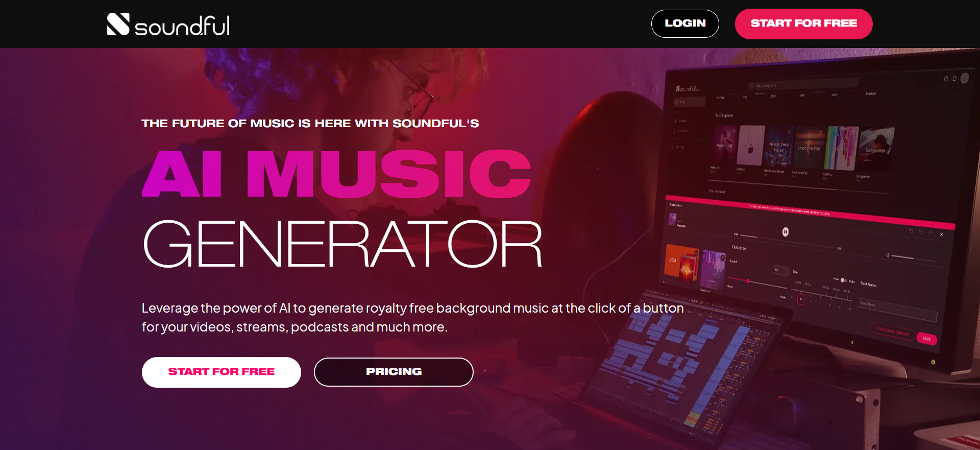Favorite the Emotional Pop template heart
Image resolution: width=980 pixels, height=450 pixels.
821,132
